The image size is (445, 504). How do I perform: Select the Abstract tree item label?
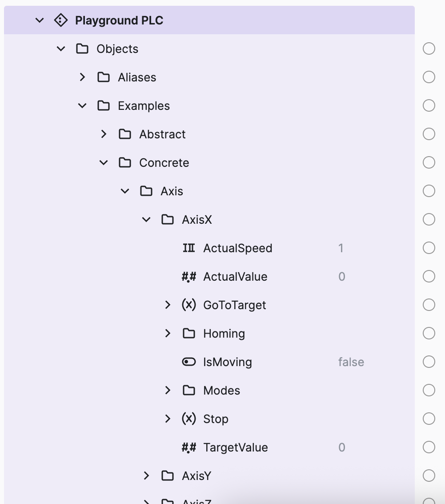(162, 134)
